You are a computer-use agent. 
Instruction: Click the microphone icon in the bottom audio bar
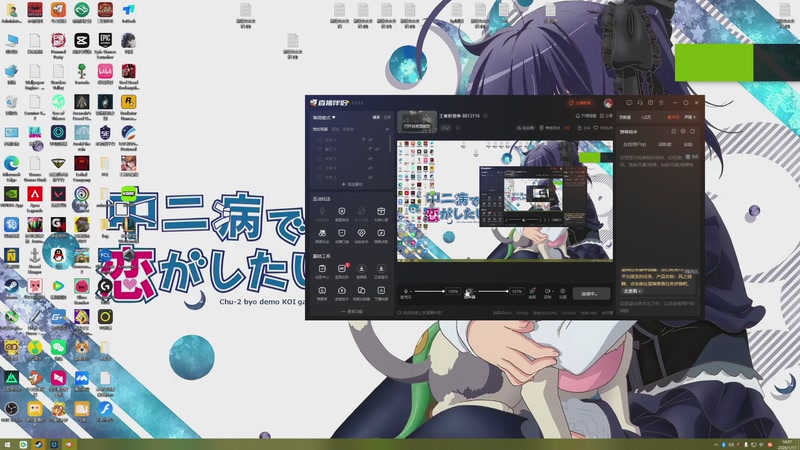coord(406,291)
